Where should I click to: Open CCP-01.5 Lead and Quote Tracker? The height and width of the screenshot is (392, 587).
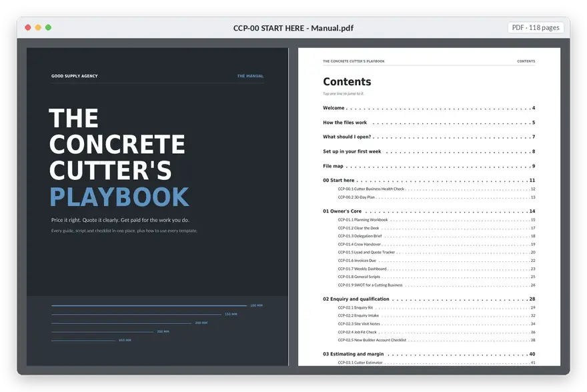pos(436,253)
